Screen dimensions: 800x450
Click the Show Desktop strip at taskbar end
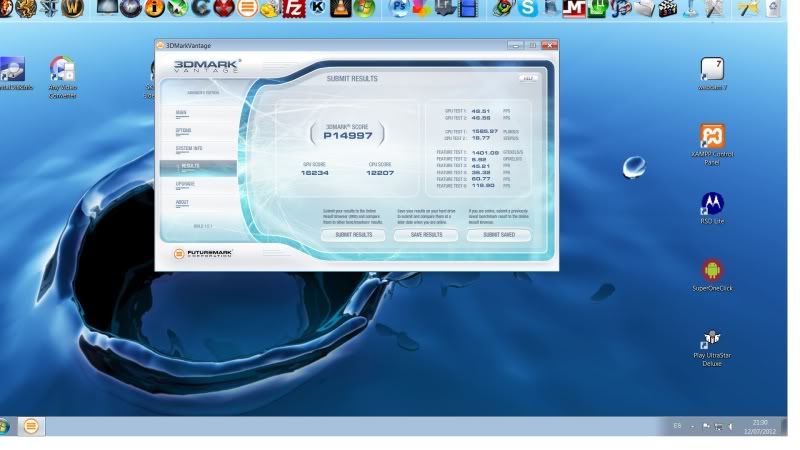[784, 427]
